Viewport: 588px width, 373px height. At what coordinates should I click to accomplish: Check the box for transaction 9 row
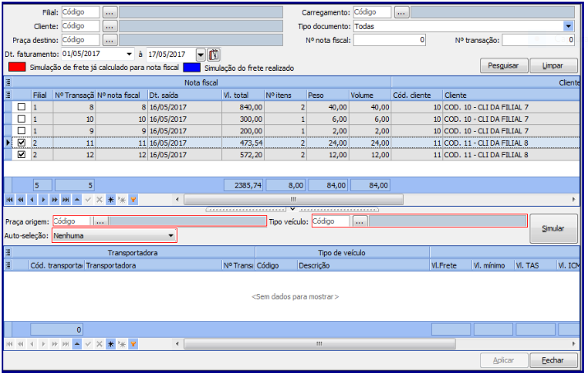(x=21, y=131)
